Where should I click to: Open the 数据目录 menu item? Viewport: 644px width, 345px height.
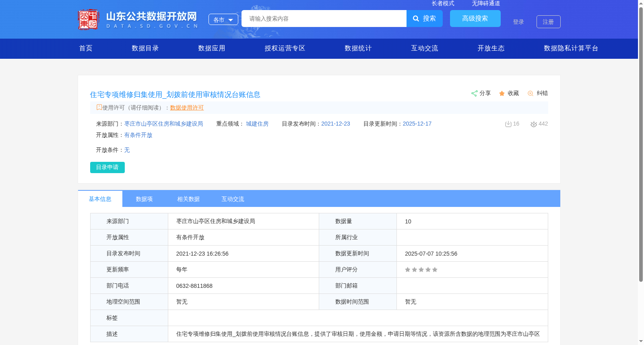[x=145, y=48]
